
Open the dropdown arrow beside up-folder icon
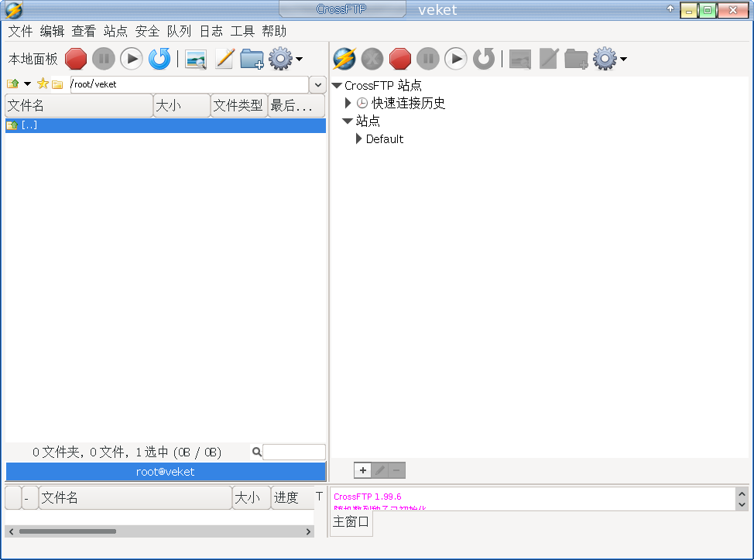click(27, 84)
